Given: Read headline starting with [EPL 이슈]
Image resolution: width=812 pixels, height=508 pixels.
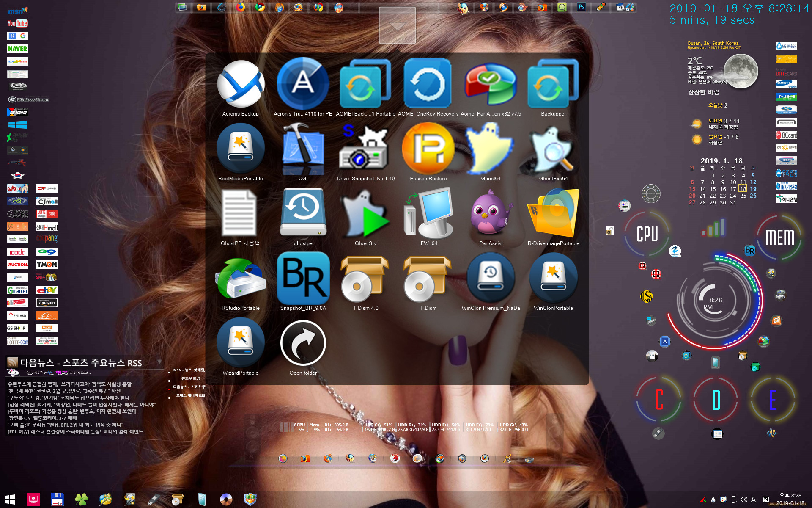Looking at the screenshot, I should click(x=75, y=431).
